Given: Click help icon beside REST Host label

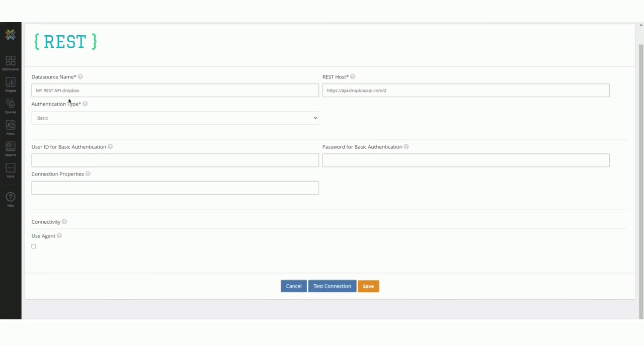Looking at the screenshot, I should click(x=353, y=77).
